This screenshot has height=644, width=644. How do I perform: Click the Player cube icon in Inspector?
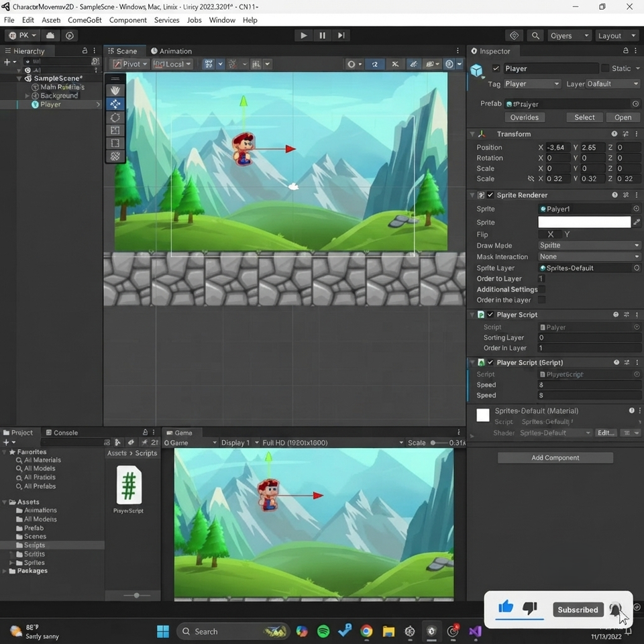pyautogui.click(x=477, y=70)
